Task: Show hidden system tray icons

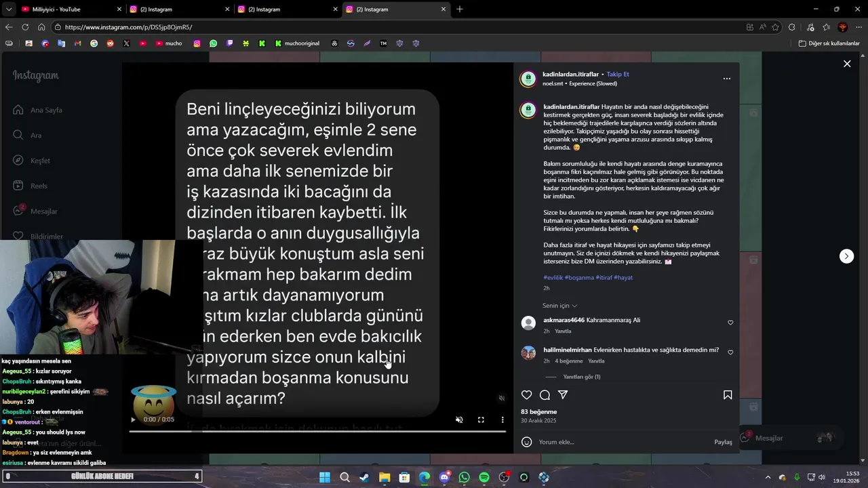Action: click(768, 477)
